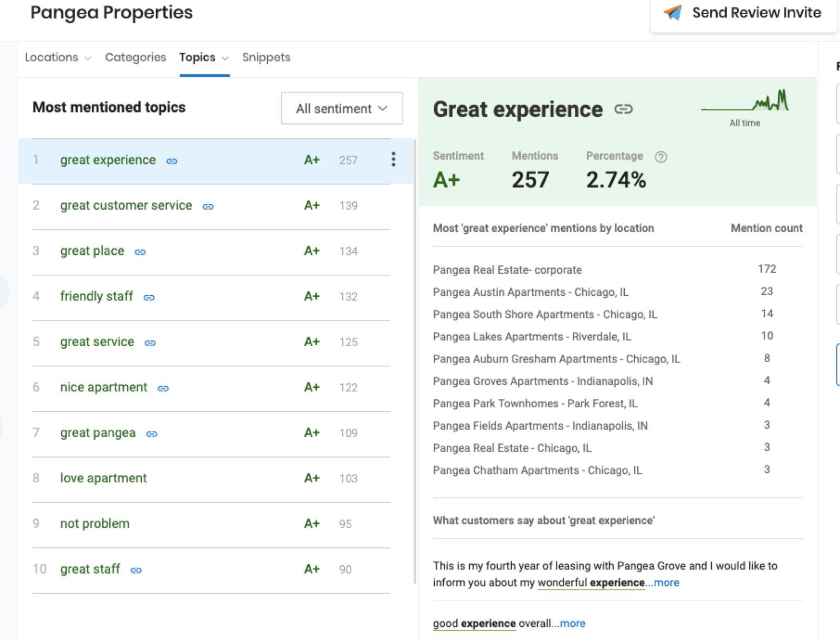Open the Snippets tab

[266, 57]
